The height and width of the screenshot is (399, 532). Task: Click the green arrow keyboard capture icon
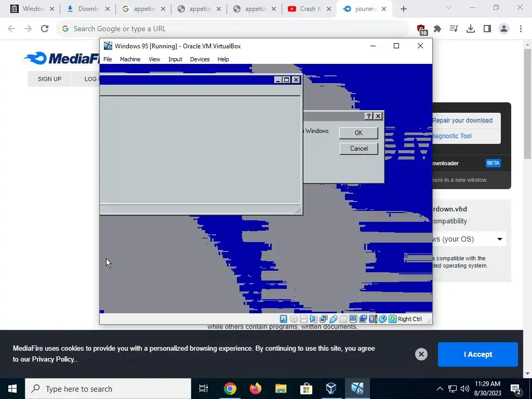coord(392,319)
